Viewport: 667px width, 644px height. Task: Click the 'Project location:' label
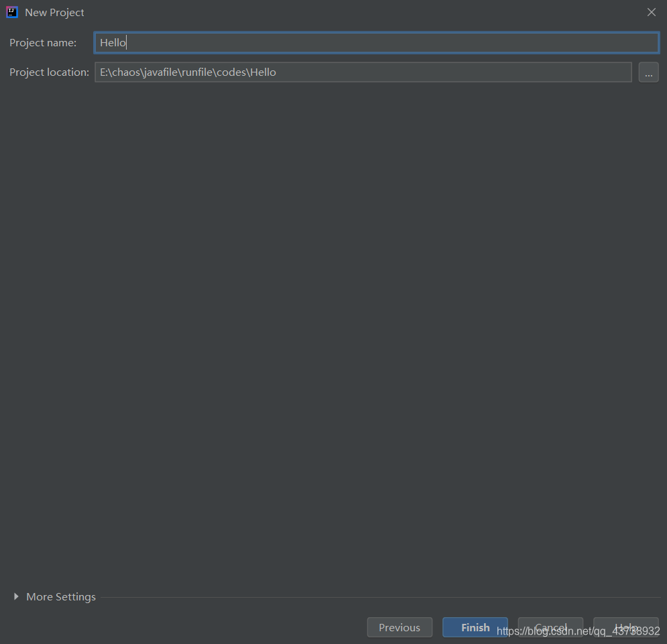click(x=50, y=72)
